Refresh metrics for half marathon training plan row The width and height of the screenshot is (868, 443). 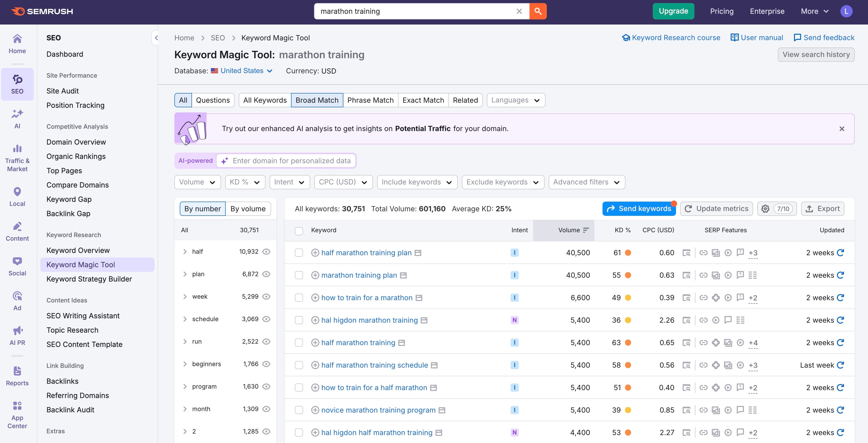pyautogui.click(x=841, y=252)
